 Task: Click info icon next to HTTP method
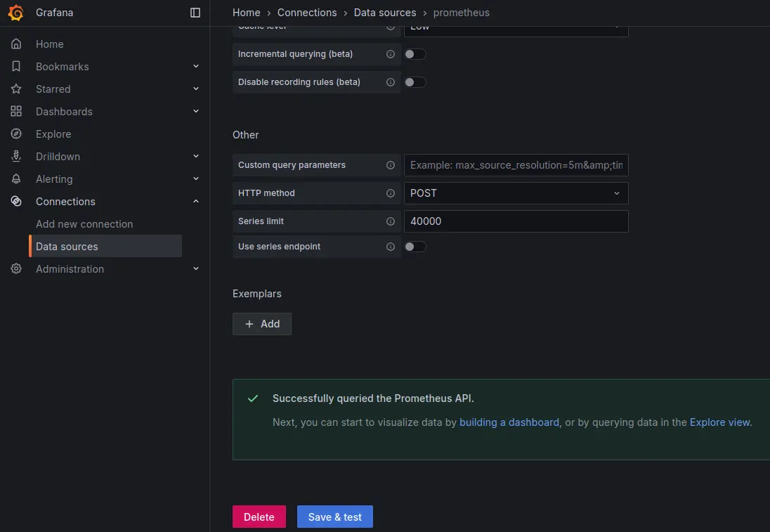click(391, 193)
